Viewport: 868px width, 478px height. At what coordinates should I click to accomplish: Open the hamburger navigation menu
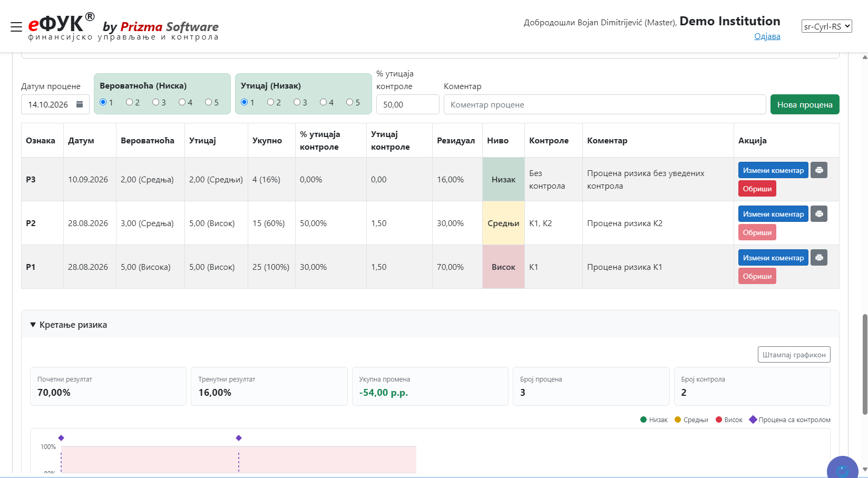(x=16, y=27)
